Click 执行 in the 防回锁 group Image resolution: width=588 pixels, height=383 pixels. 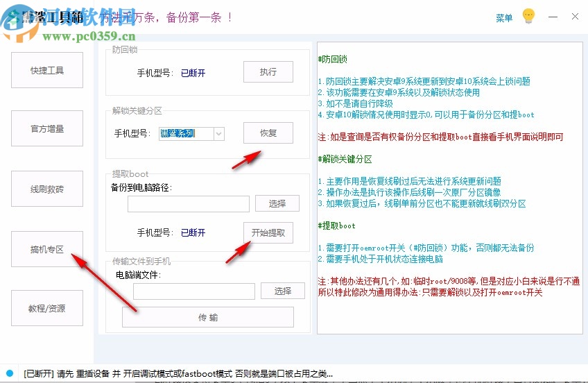[x=268, y=71]
